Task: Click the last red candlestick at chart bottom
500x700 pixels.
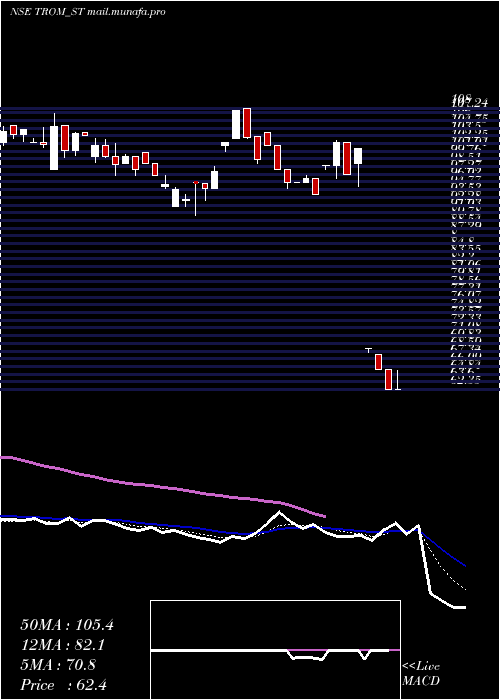Action: click(388, 379)
